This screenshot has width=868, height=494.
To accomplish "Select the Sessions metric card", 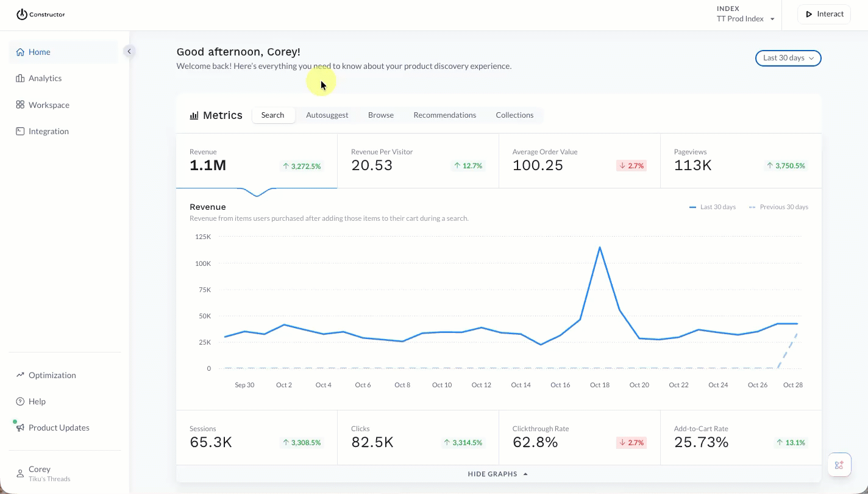I will [x=257, y=437].
